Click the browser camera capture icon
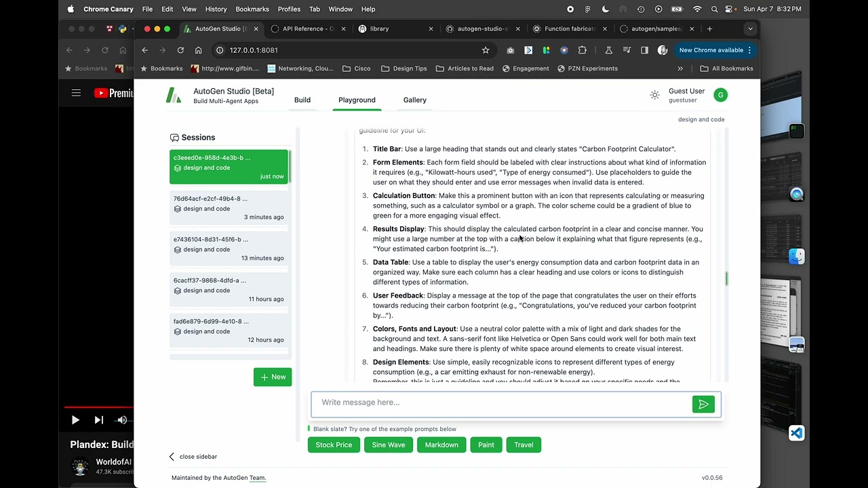This screenshot has height=488, width=868. click(510, 50)
